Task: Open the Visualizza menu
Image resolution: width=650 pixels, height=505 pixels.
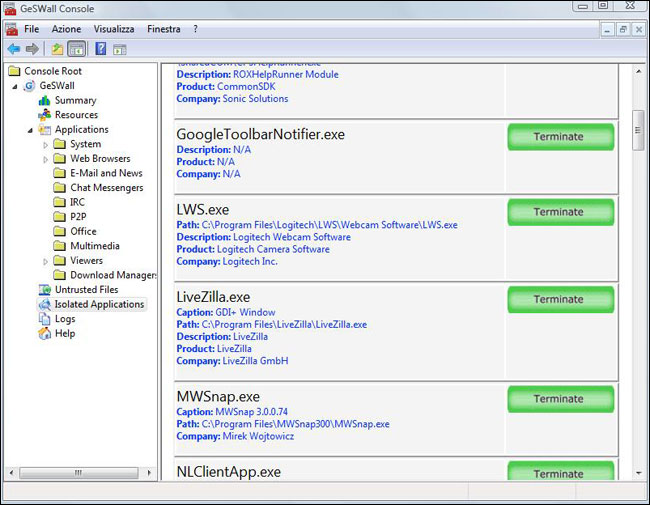Action: tap(113, 29)
